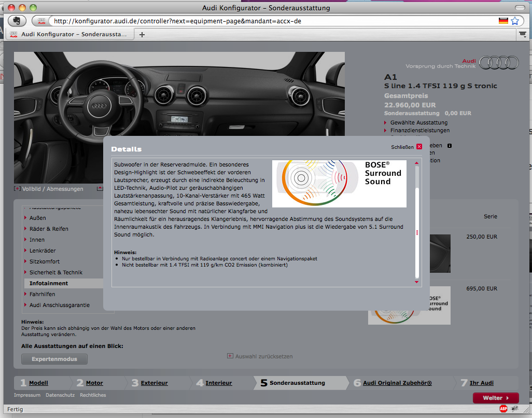Go to step 4 Interieur
The image size is (532, 418).
[x=219, y=383]
